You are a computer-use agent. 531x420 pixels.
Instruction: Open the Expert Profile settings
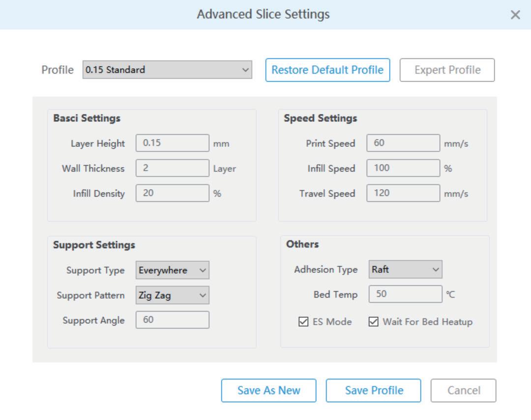[447, 70]
